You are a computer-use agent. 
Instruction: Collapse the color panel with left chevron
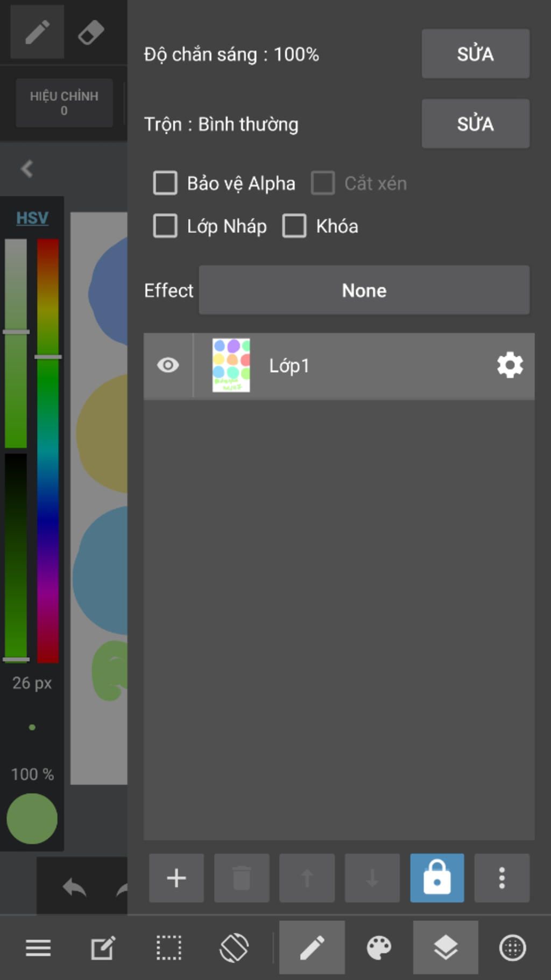27,169
